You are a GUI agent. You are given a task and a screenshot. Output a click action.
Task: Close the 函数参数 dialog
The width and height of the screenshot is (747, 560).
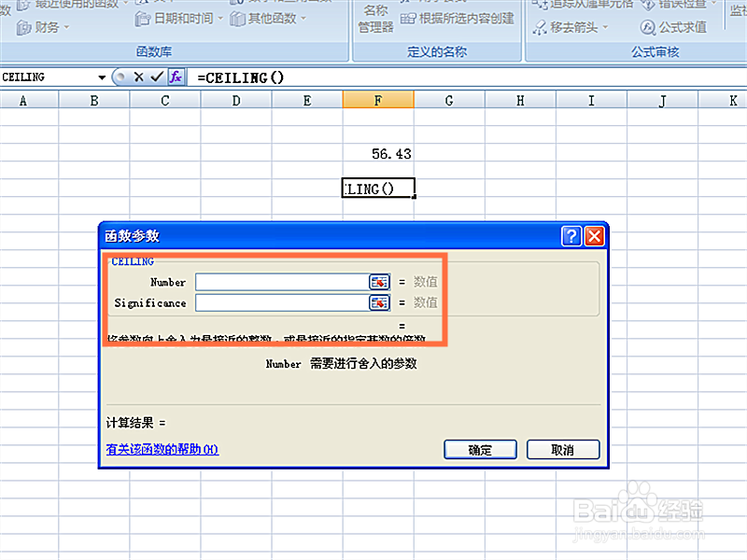(595, 236)
